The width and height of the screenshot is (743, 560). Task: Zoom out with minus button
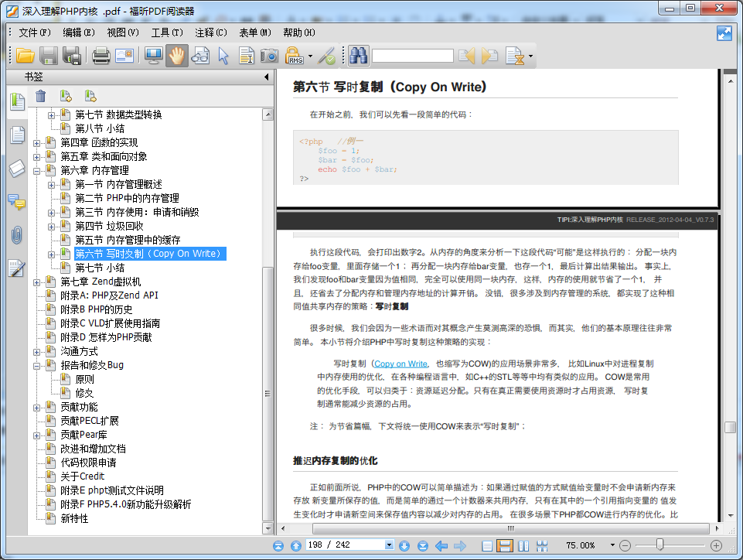(625, 546)
